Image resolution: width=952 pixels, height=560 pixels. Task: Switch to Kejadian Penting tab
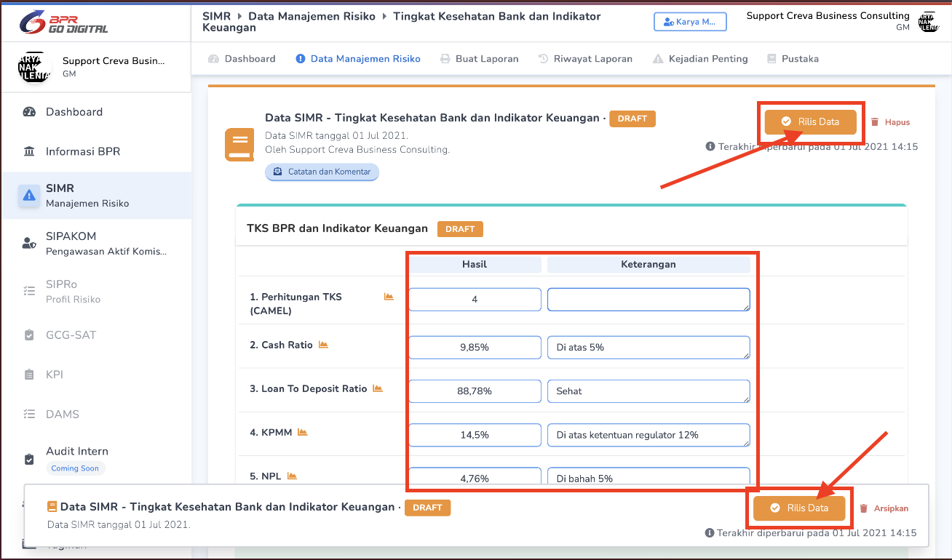coord(700,59)
